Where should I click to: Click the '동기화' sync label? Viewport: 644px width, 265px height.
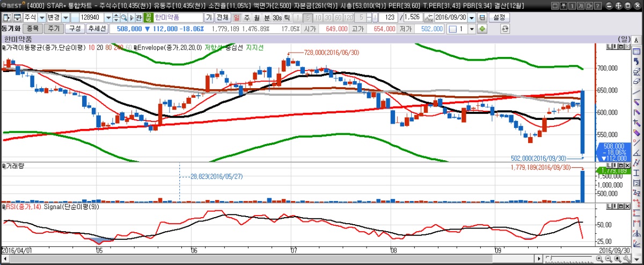click(11, 28)
